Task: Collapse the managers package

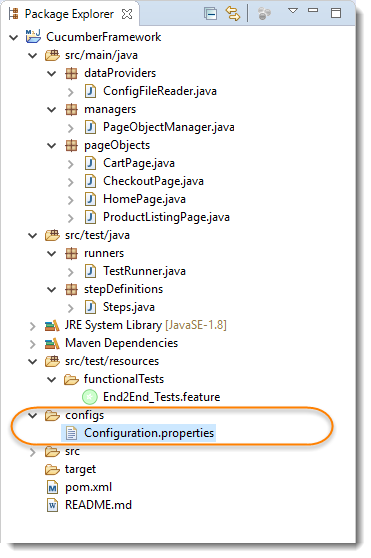Action: pos(52,109)
